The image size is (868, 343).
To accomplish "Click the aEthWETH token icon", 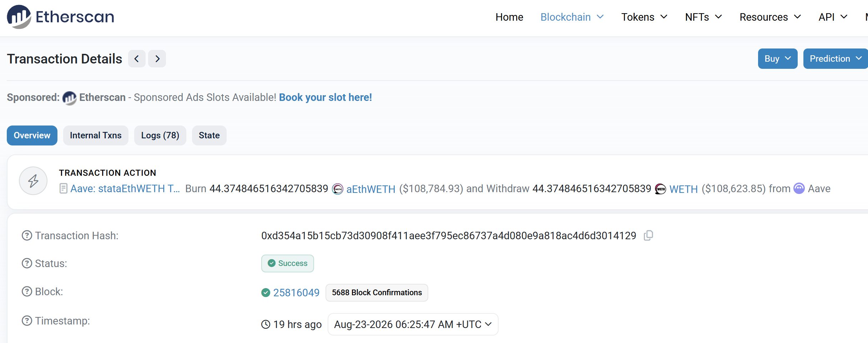I will (338, 189).
